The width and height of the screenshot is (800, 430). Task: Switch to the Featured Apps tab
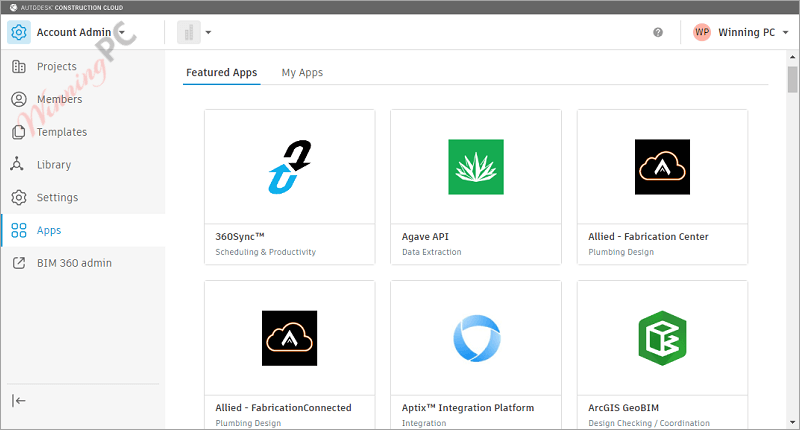pyautogui.click(x=221, y=72)
